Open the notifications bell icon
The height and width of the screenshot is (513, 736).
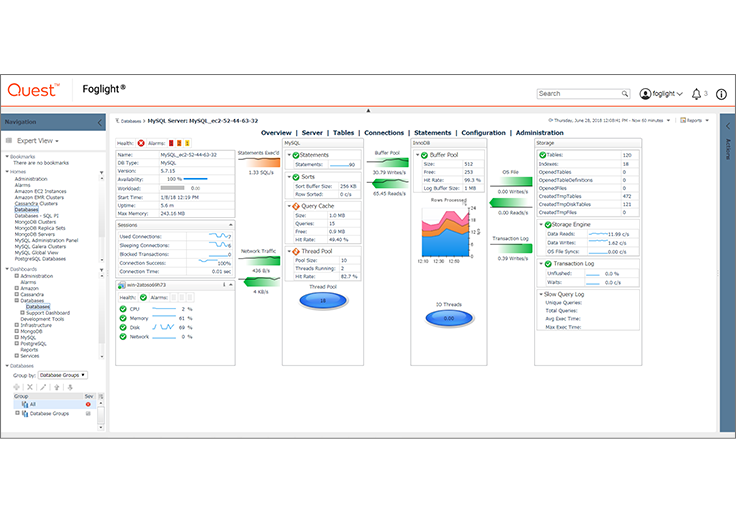coord(696,94)
